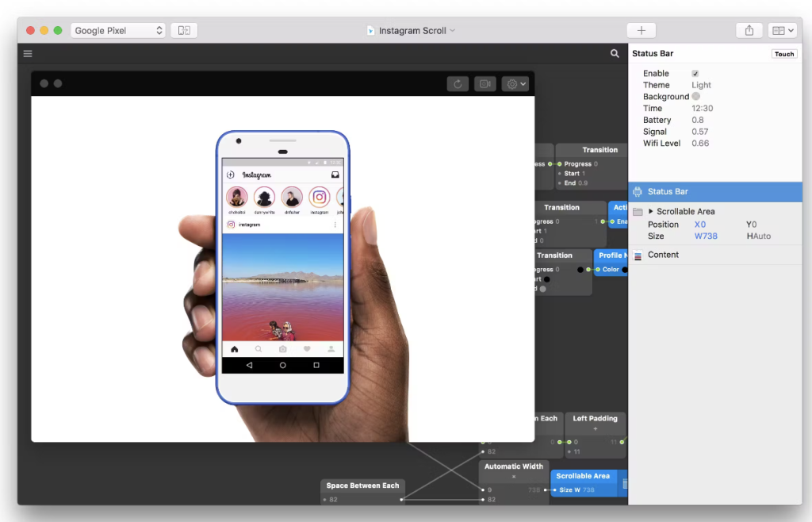This screenshot has width=812, height=522.
Task: Click the Position X0 value
Action: 700,225
